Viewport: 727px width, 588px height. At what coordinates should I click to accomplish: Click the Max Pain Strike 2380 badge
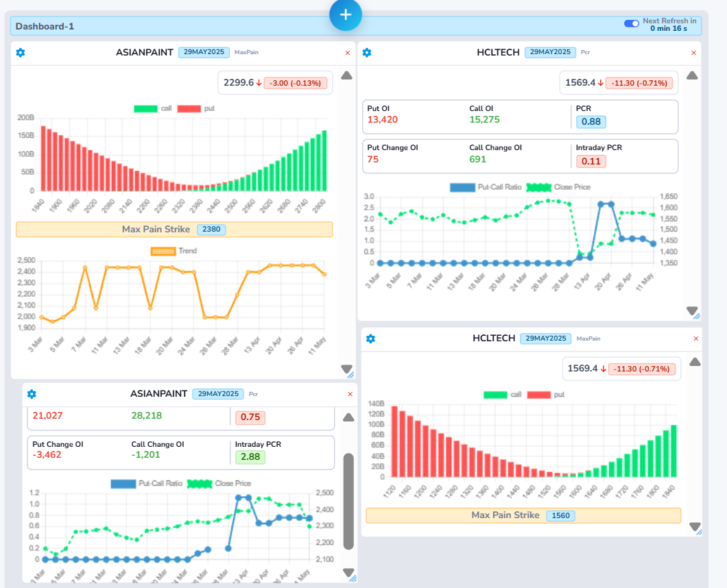click(211, 230)
